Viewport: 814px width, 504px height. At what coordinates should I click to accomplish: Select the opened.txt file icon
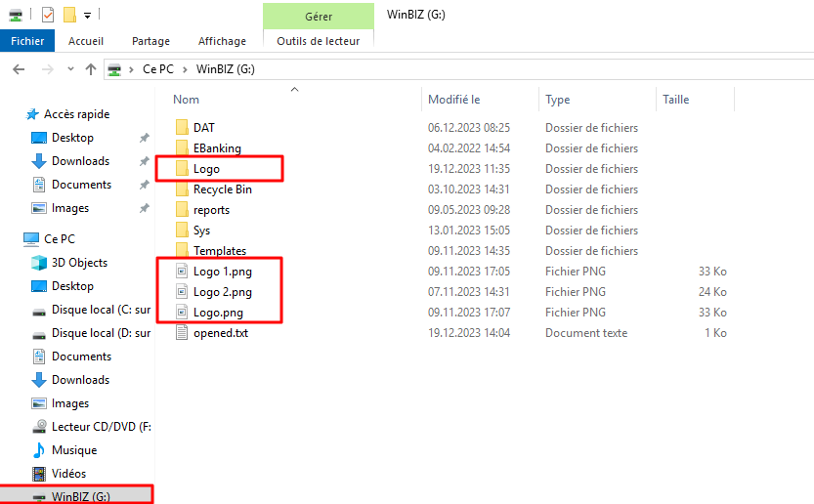tap(182, 333)
